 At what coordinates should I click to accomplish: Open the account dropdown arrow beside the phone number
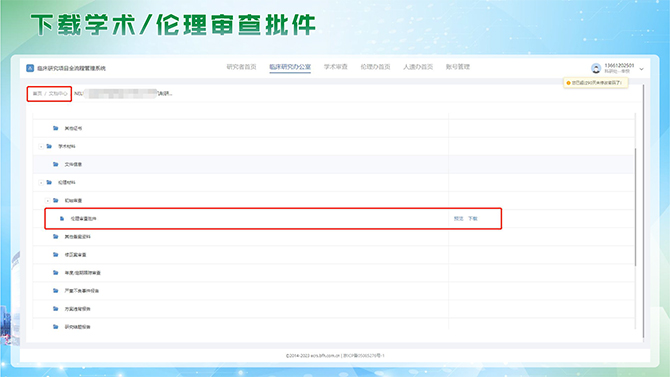pyautogui.click(x=641, y=69)
